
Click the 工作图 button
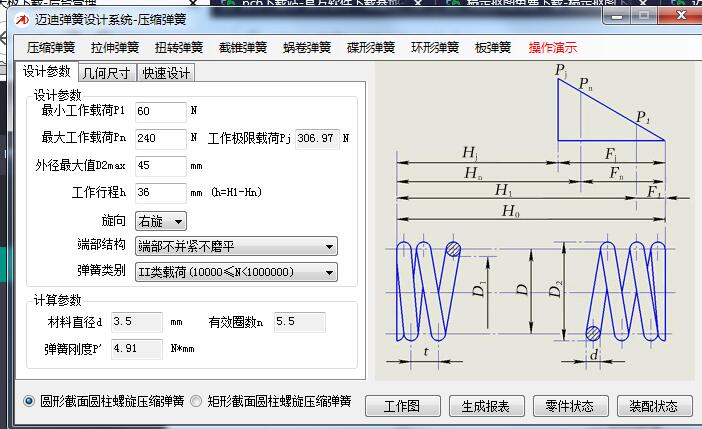pyautogui.click(x=402, y=406)
